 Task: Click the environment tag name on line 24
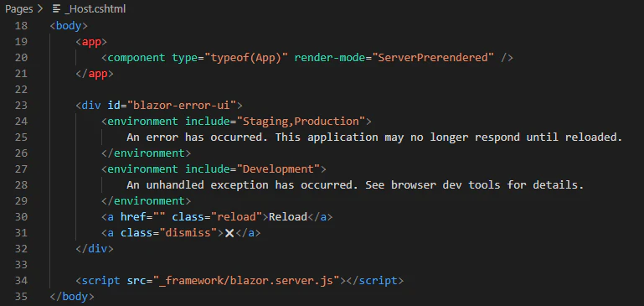click(142, 122)
